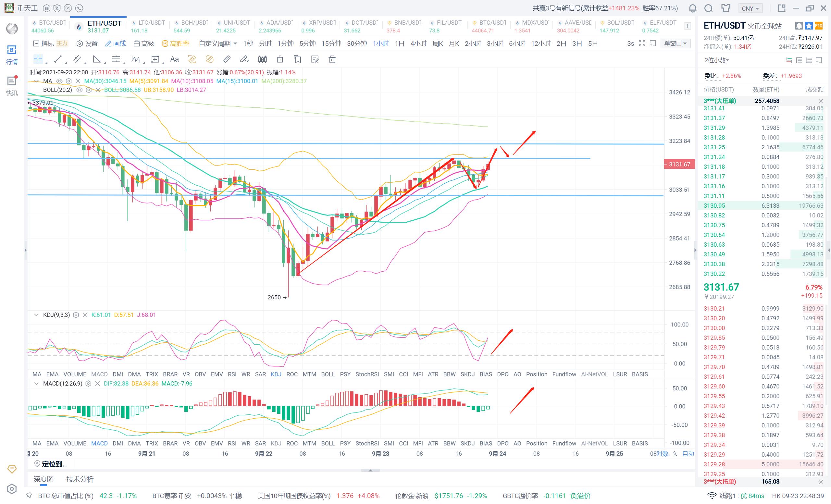
Task: Toggle the 自动 auto scale option
Action: point(688,453)
